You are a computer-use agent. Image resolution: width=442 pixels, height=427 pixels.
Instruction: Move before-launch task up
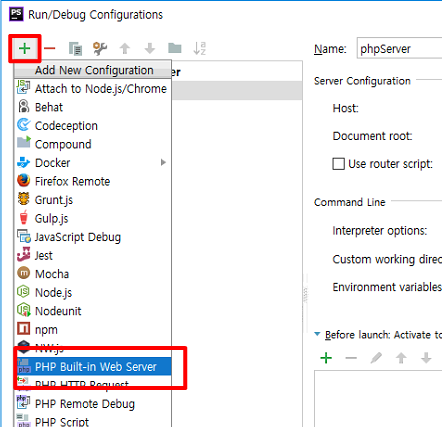pyautogui.click(x=401, y=358)
